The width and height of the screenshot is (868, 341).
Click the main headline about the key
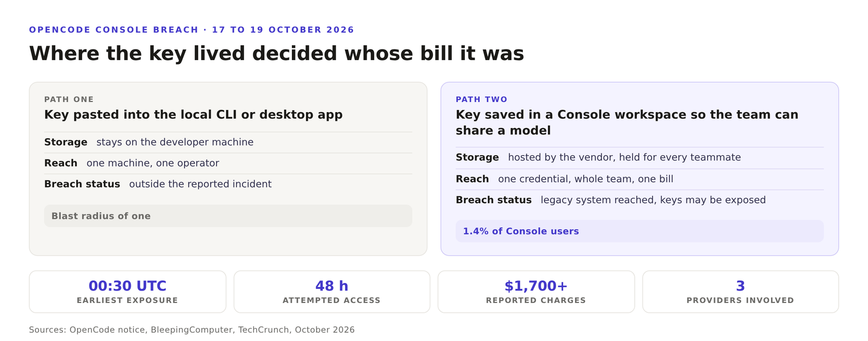pyautogui.click(x=277, y=53)
